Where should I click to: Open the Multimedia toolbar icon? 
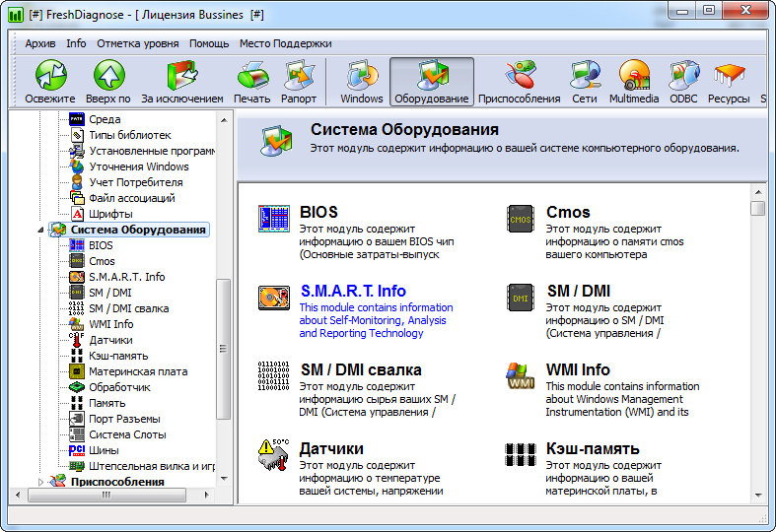634,75
